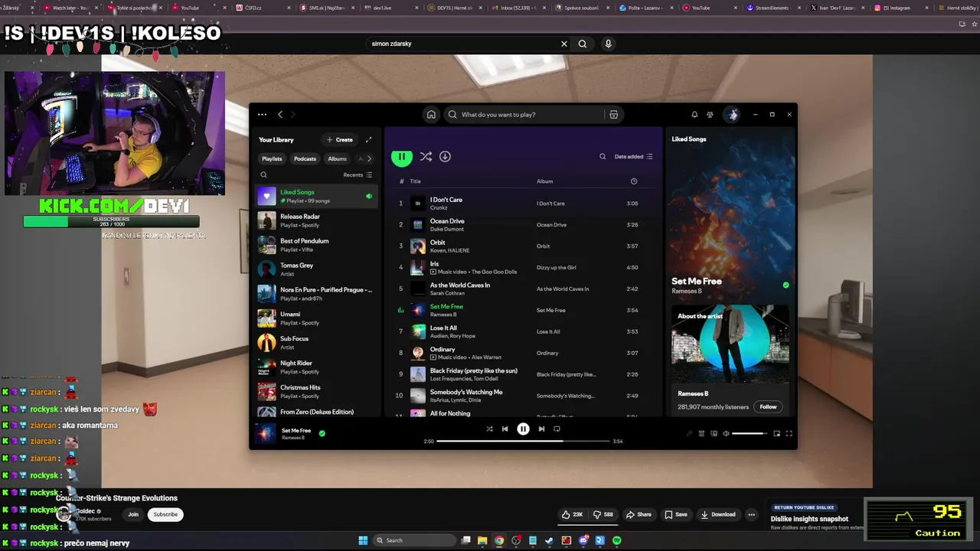Open the Recents sort dropdown
980x551 pixels.
coord(358,175)
